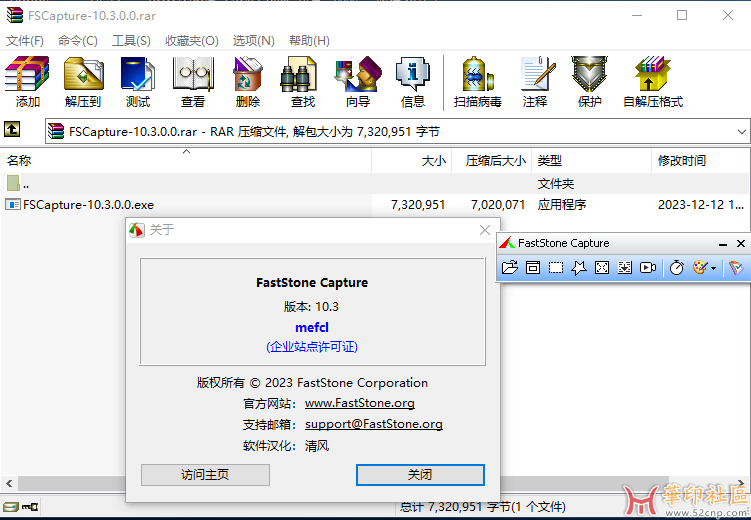
Task: Click FastStone capture scrolling window icon
Action: point(625,268)
